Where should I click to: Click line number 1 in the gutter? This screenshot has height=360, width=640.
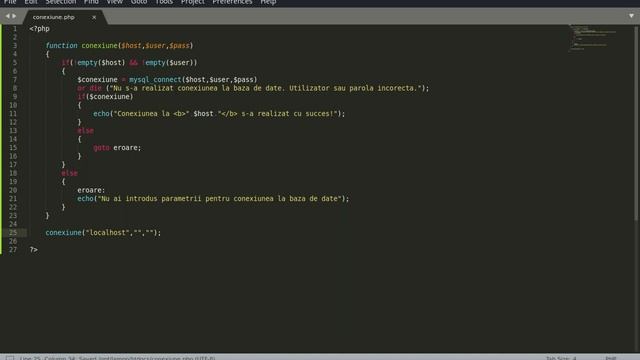pyautogui.click(x=15, y=29)
